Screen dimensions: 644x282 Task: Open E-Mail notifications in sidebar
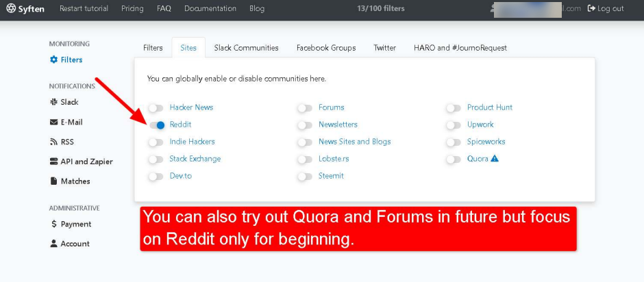66,123
